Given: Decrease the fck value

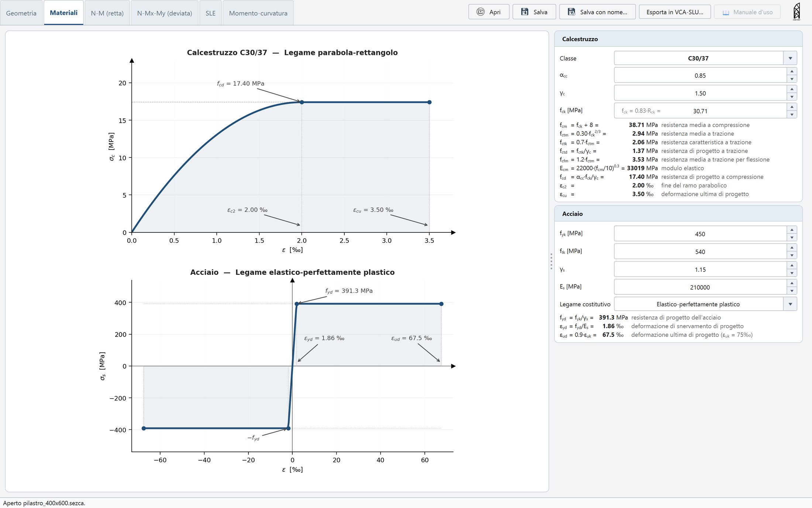Looking at the screenshot, I should point(792,115).
